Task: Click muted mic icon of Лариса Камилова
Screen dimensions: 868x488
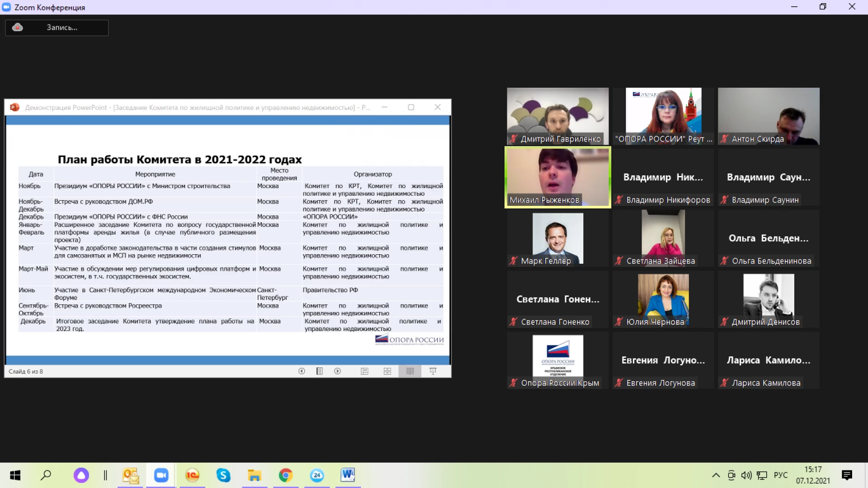Action: (724, 383)
